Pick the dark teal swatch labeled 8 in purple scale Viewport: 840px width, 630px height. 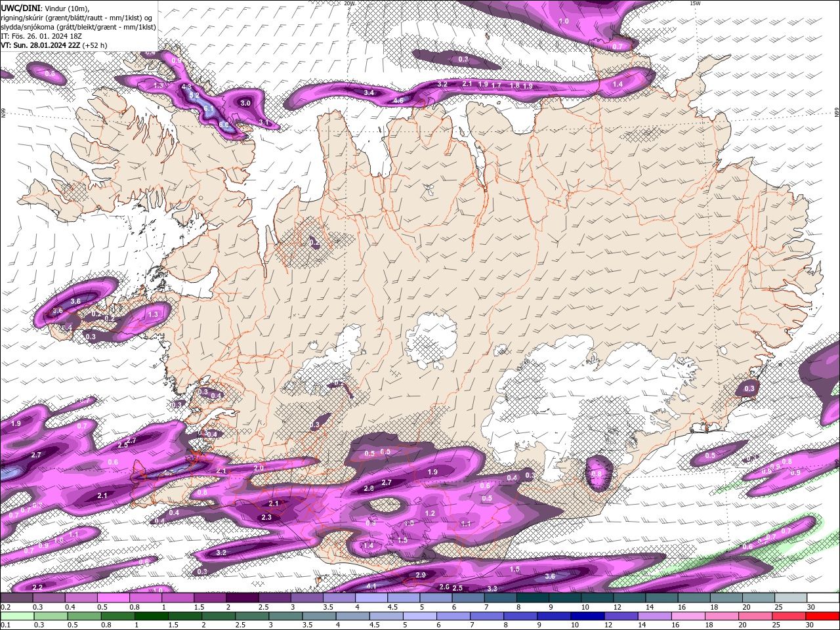tap(533, 598)
